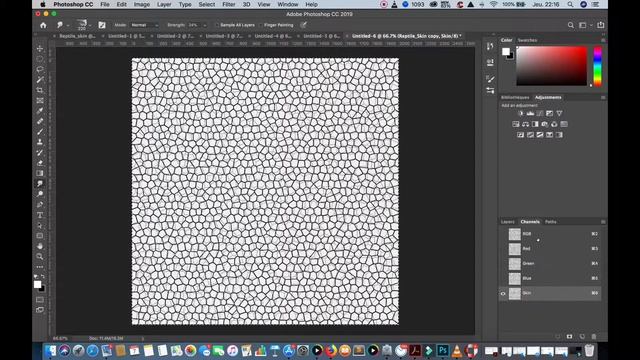Select the Eraser tool
Screen dimensions: 640x360
tap(40, 163)
